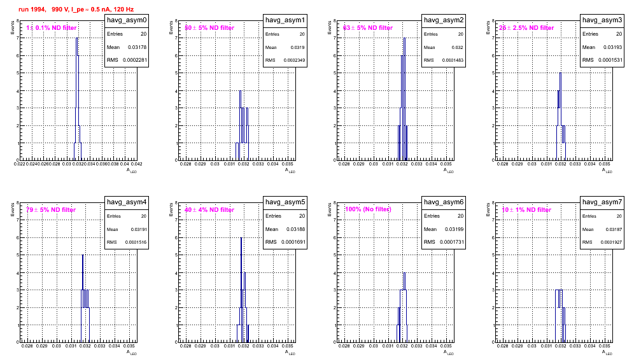Select the havg_asym4 stats box title

127,202
